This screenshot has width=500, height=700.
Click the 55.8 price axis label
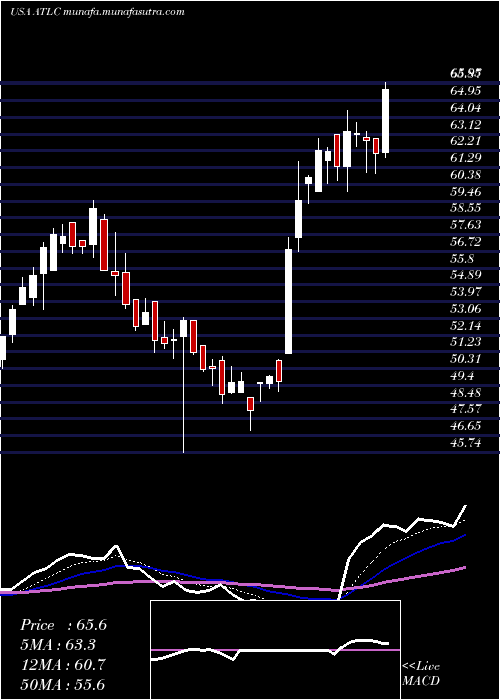tap(462, 259)
